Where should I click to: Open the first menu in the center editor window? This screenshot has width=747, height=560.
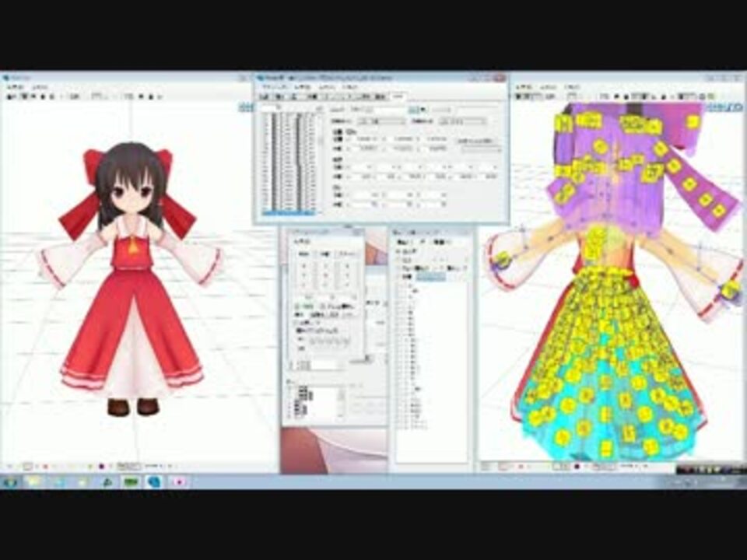(x=274, y=87)
